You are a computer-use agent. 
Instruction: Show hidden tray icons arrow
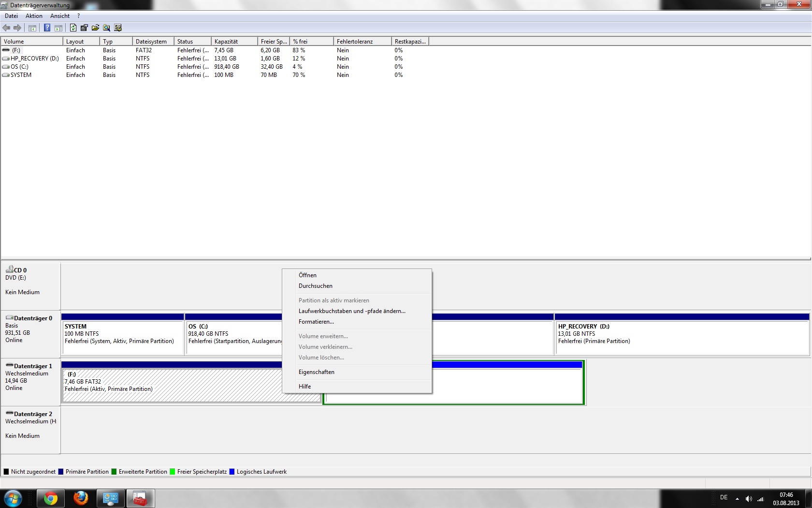tap(737, 499)
